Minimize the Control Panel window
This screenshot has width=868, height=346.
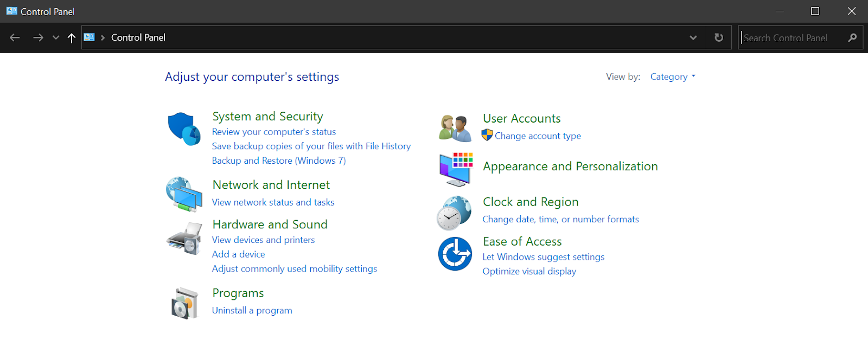(x=780, y=11)
